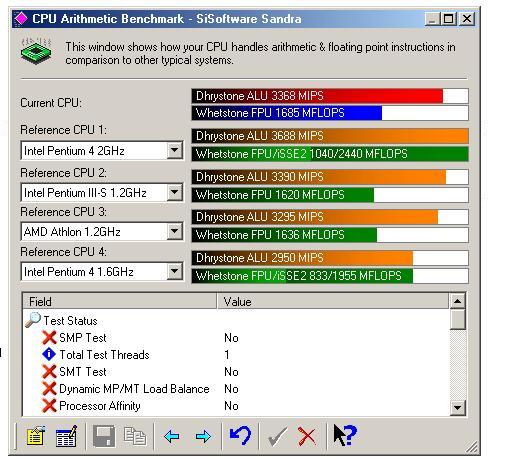The width and height of the screenshot is (512, 464).
Task: Open context help pointer-question icon
Action: [x=345, y=435]
